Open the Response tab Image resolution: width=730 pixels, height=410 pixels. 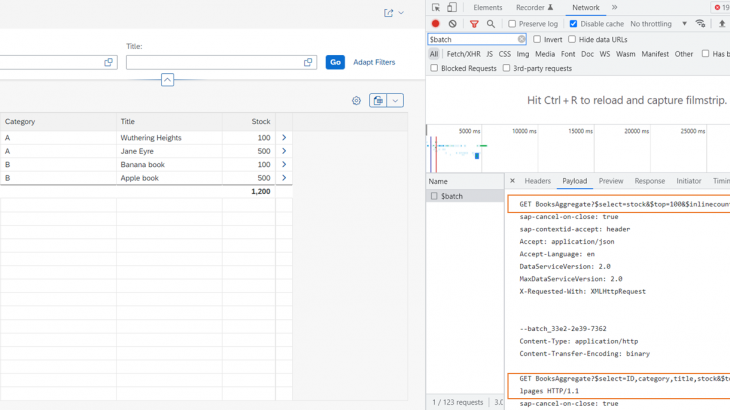tap(649, 181)
